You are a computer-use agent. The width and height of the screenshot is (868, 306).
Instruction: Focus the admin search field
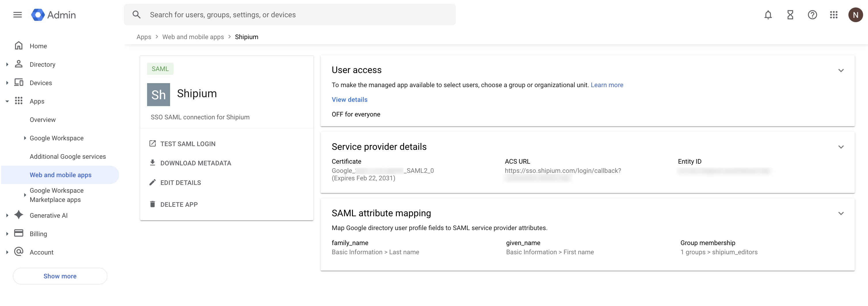(x=290, y=15)
